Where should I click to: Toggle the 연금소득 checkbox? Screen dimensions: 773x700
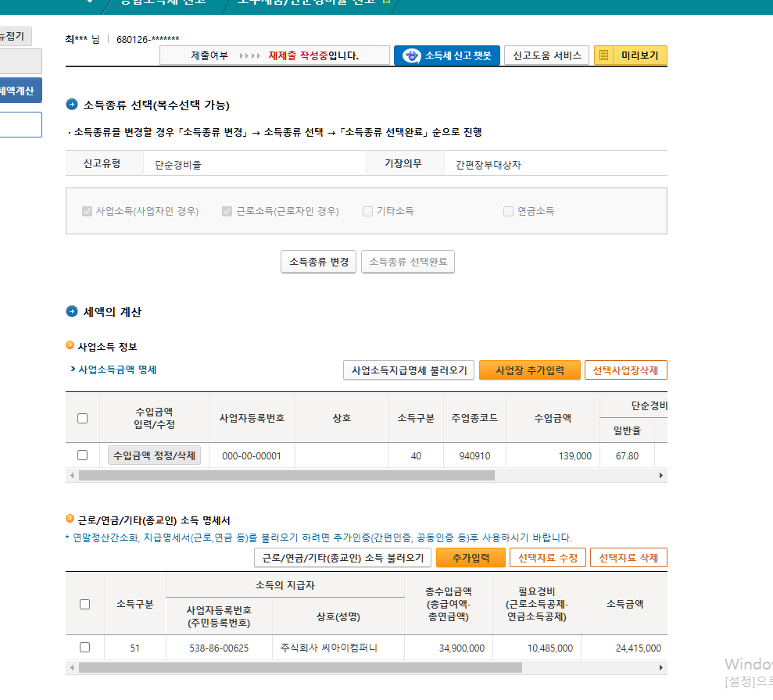(509, 211)
